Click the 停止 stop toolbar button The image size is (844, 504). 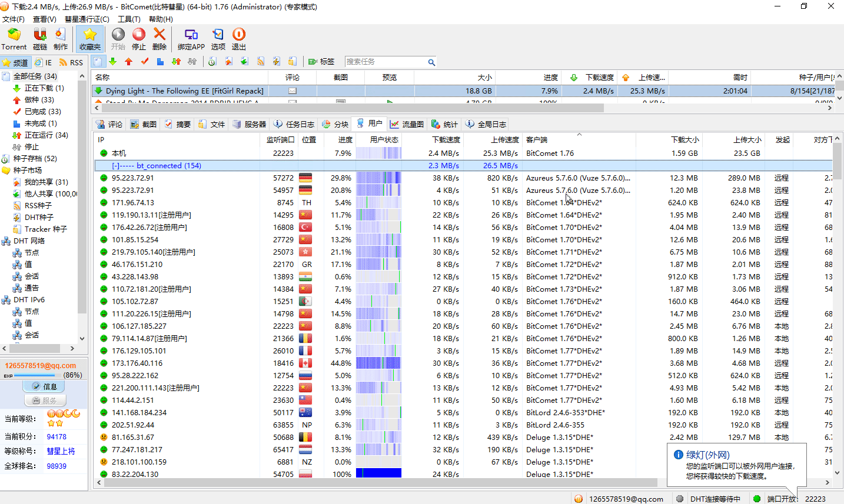139,39
